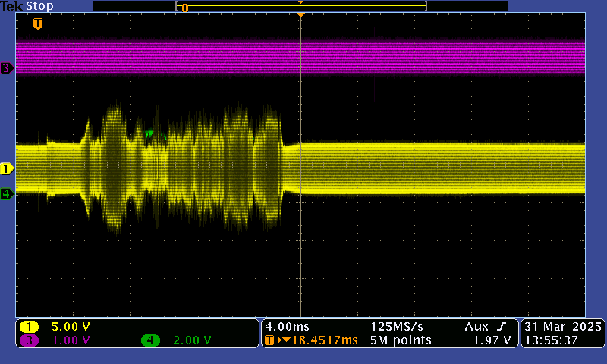Open the 5M points record length setting
This screenshot has height=364, width=607.
coord(401,340)
